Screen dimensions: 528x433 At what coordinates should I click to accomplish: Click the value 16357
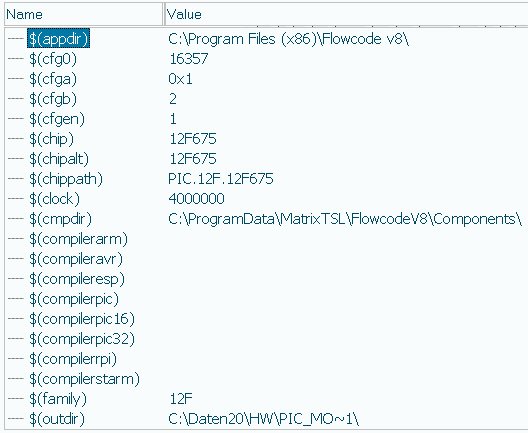[x=188, y=59]
